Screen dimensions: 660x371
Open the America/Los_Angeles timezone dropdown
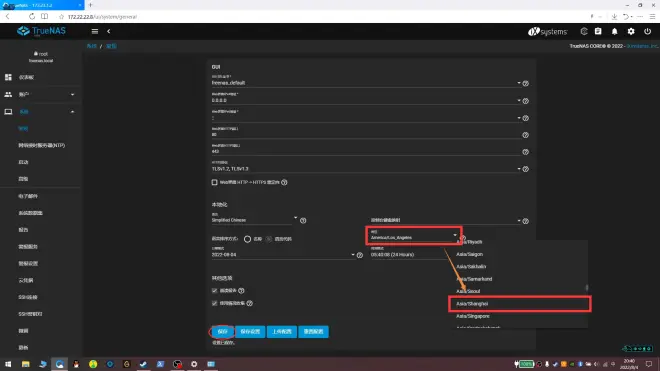pyautogui.click(x=414, y=238)
